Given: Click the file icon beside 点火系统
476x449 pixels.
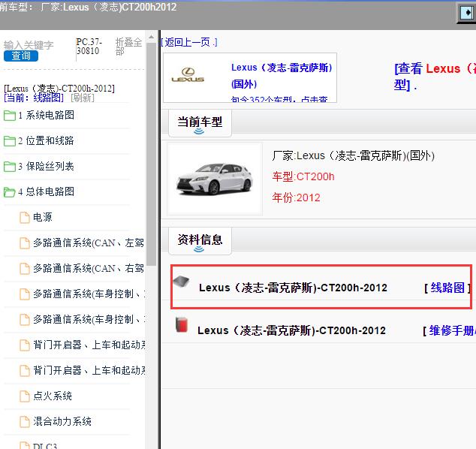Looking at the screenshot, I should click(x=25, y=396).
